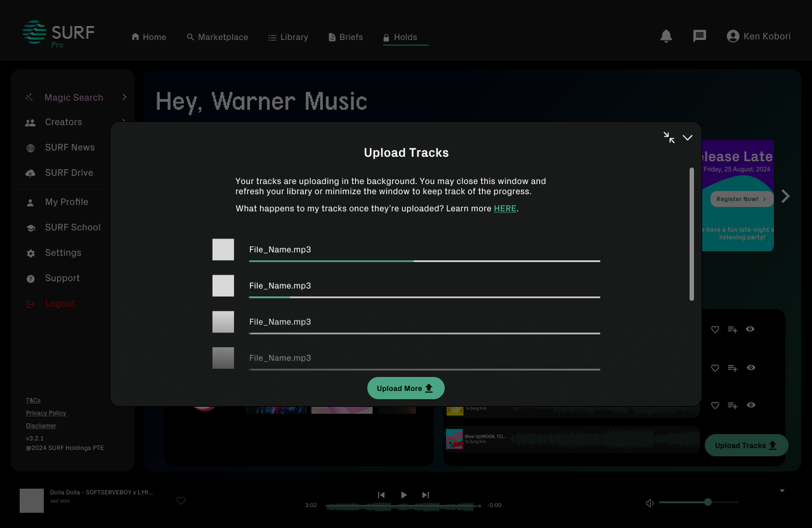Click thumbnail of first File_Name.mp3 upload
This screenshot has height=528, width=812.
pyautogui.click(x=223, y=249)
